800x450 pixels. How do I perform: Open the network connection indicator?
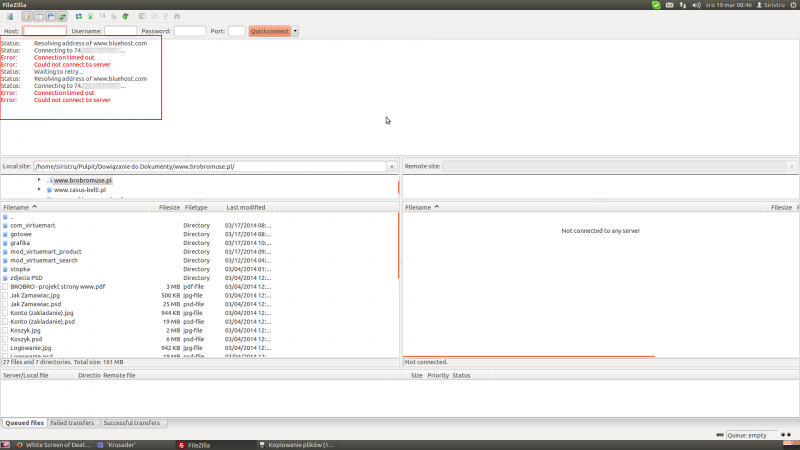pos(683,5)
